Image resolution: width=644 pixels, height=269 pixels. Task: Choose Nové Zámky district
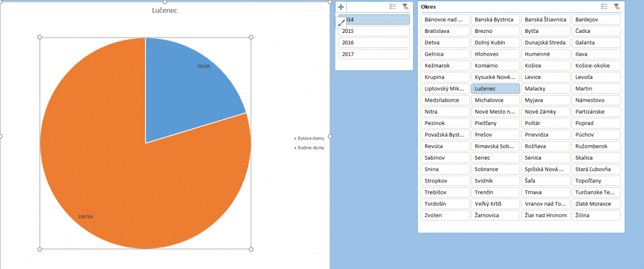tap(546, 111)
